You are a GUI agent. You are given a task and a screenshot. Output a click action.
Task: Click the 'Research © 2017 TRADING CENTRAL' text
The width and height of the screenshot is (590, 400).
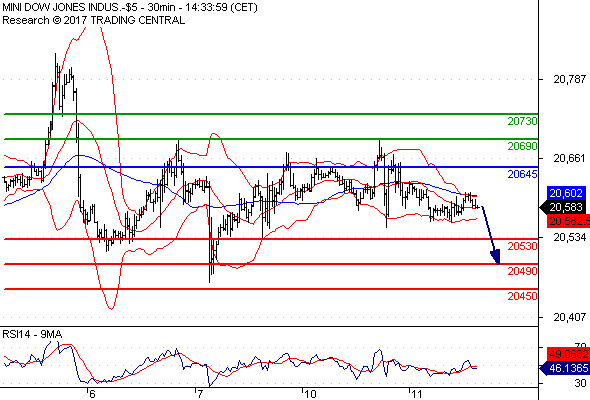point(93,20)
